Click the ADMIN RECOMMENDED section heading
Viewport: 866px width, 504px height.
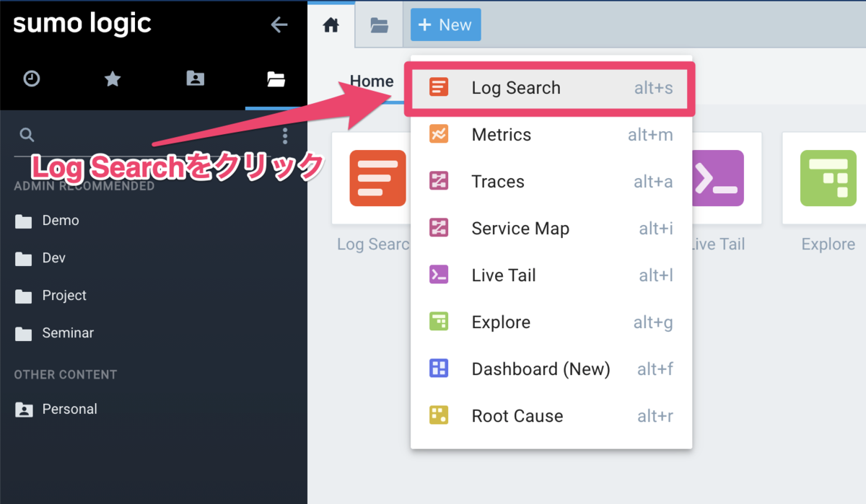click(84, 186)
